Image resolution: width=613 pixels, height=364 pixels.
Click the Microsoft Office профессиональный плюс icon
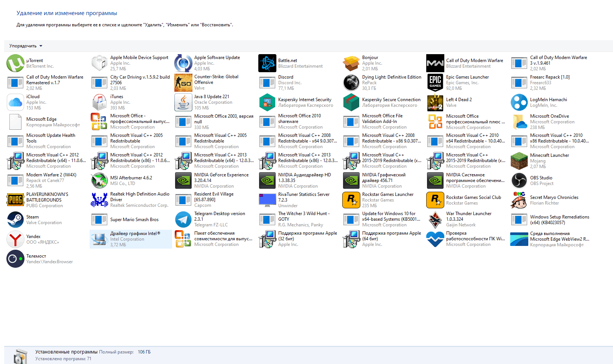pyautogui.click(x=435, y=122)
